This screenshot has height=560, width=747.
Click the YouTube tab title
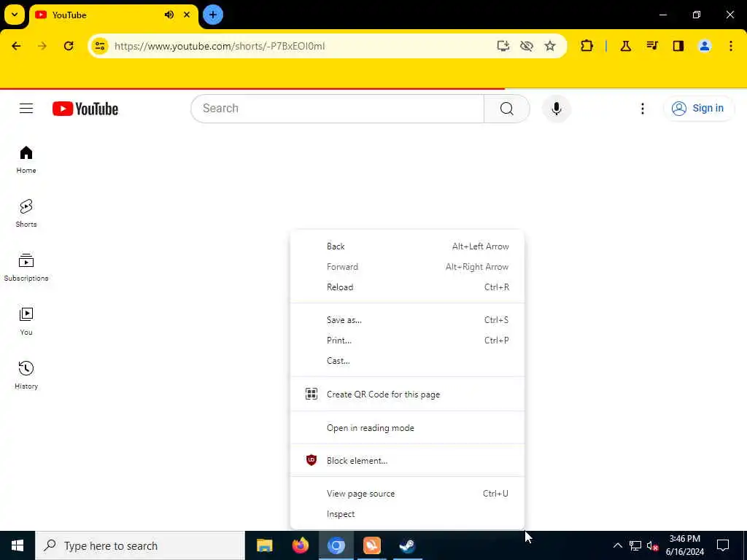point(69,15)
